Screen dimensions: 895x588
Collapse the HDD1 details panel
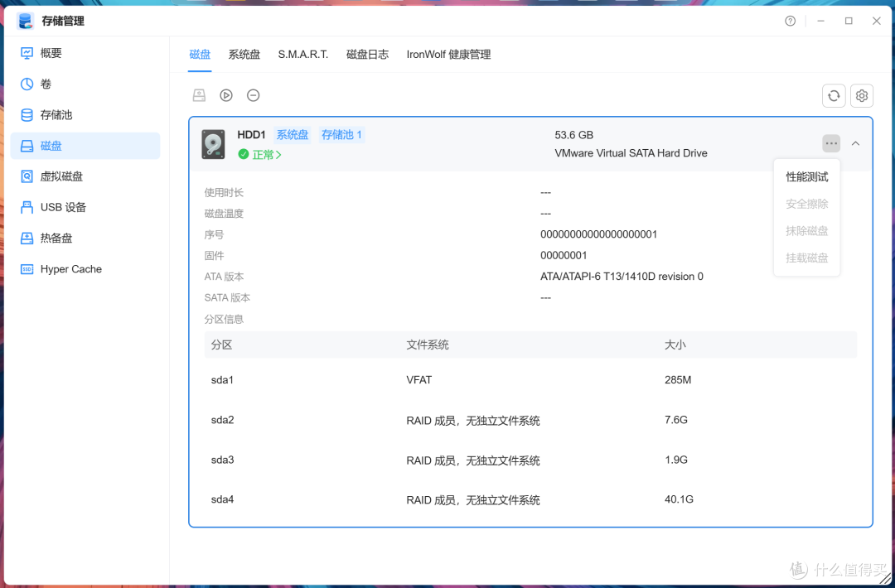coord(855,143)
